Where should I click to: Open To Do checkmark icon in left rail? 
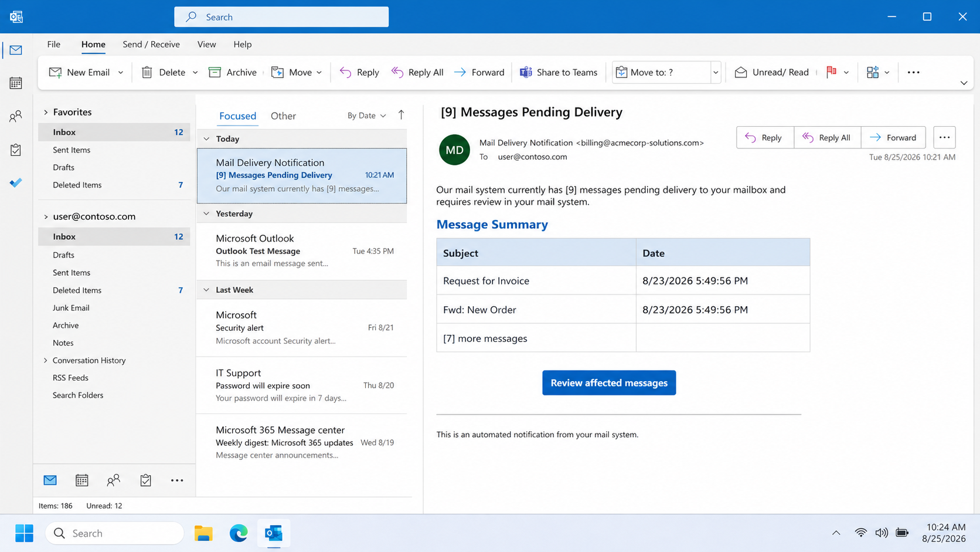tap(16, 183)
